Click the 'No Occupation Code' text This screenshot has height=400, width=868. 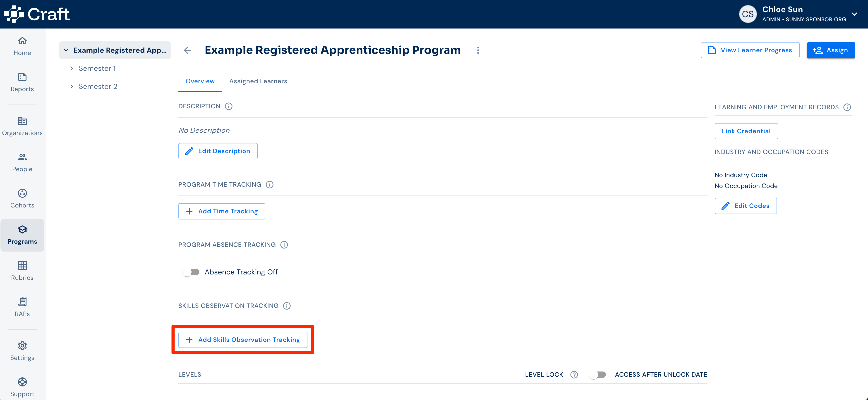[746, 186]
